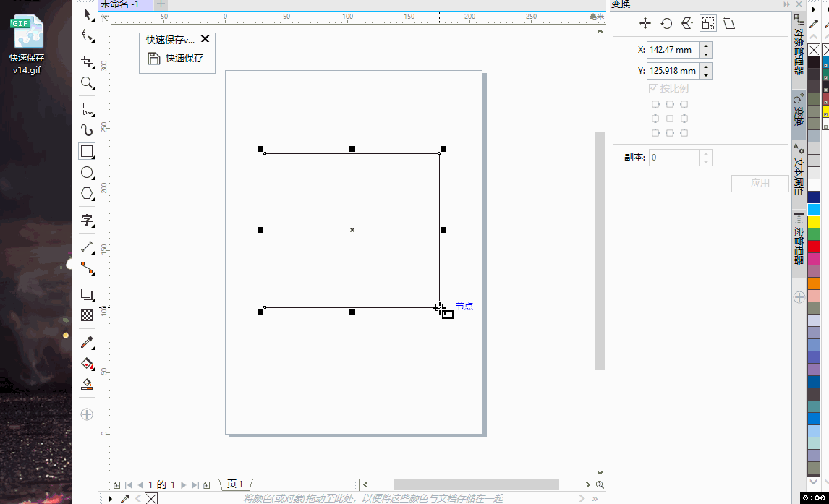The width and height of the screenshot is (829, 504).
Task: Click the 副本 copies input field
Action: click(674, 158)
